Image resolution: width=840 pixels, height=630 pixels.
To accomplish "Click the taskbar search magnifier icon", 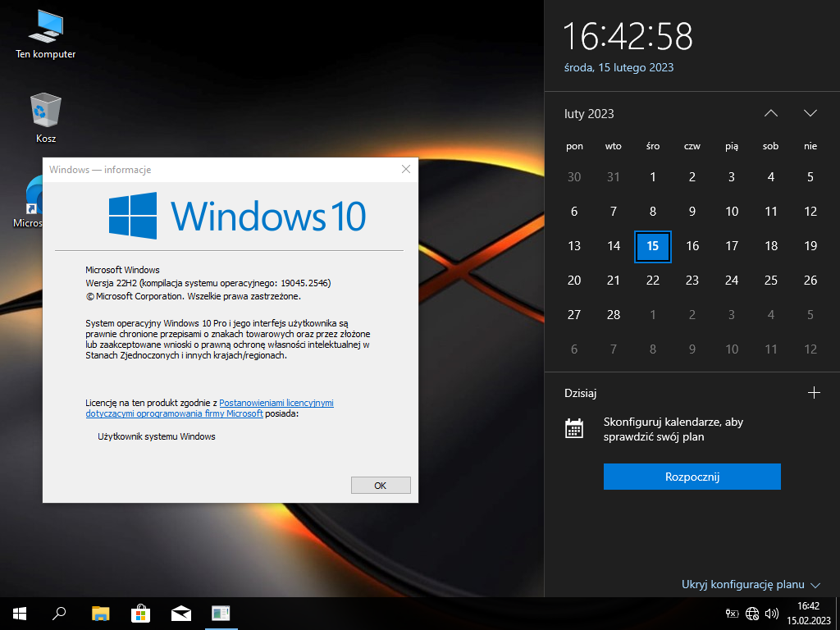I will pos(59,613).
